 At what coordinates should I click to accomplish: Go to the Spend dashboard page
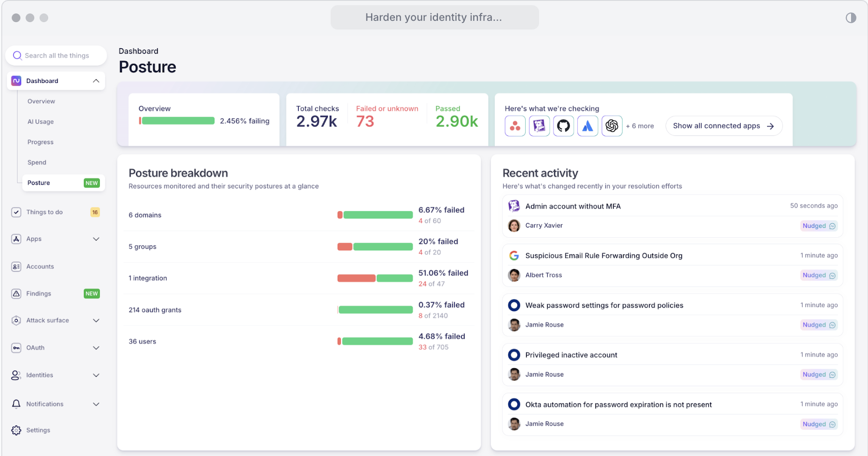click(37, 162)
